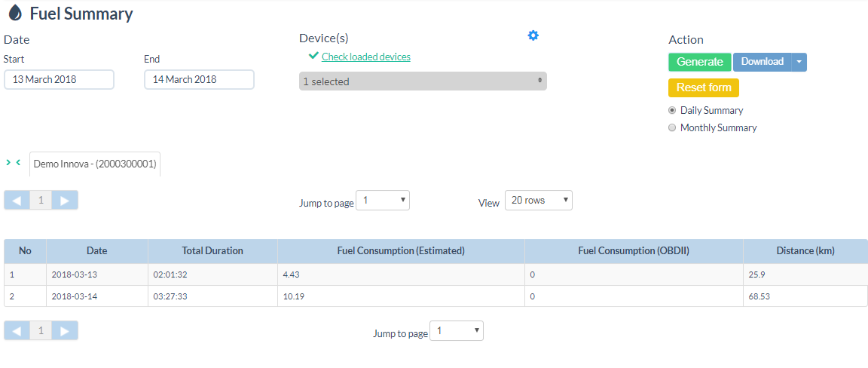This screenshot has height=368, width=868.
Task: Click the bottom next page arrow
Action: 65,330
